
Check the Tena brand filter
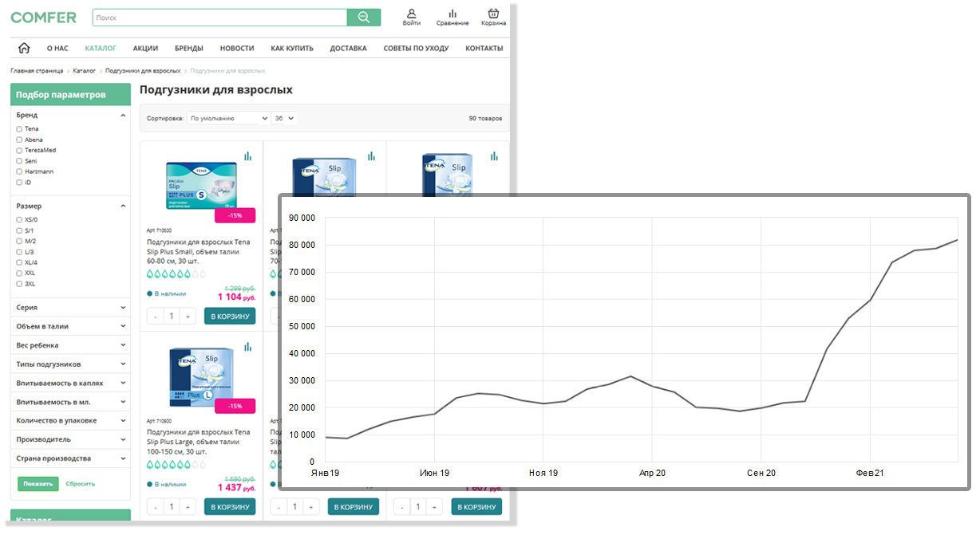point(19,128)
